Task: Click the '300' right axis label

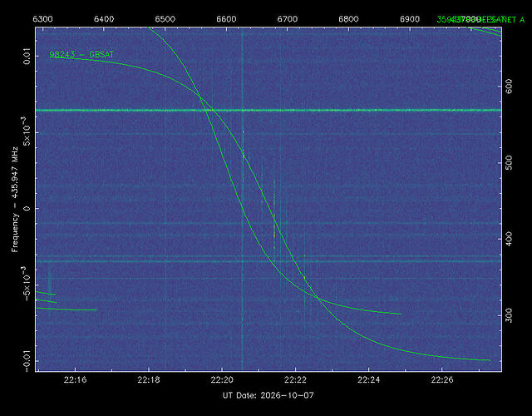Action: [x=510, y=315]
